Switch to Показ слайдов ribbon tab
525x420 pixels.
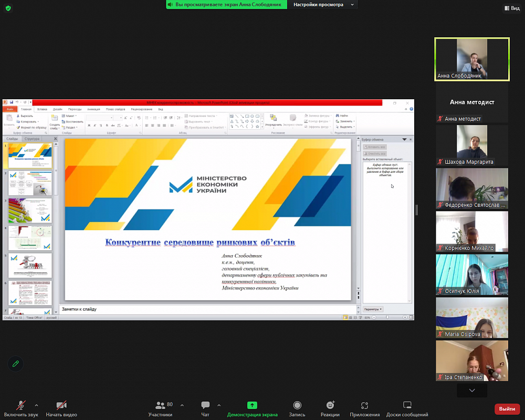115,109
